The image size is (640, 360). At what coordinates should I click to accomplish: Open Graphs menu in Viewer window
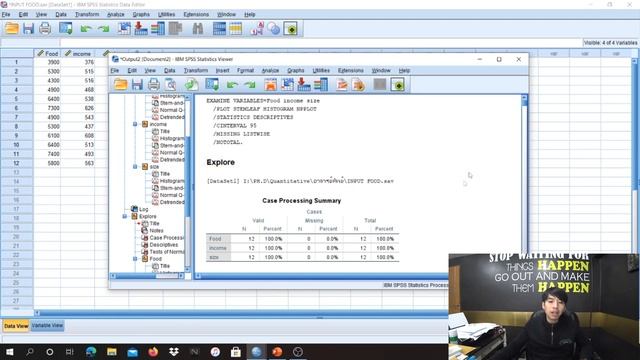(296, 71)
